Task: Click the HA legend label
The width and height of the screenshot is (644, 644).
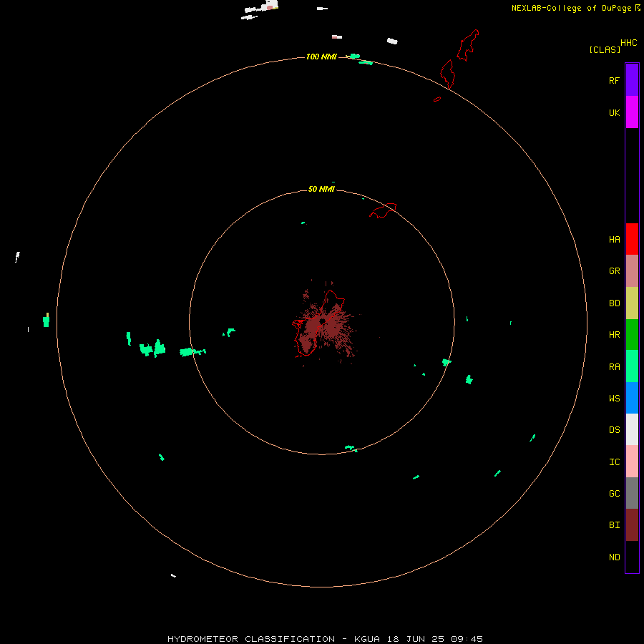Action: pos(614,239)
